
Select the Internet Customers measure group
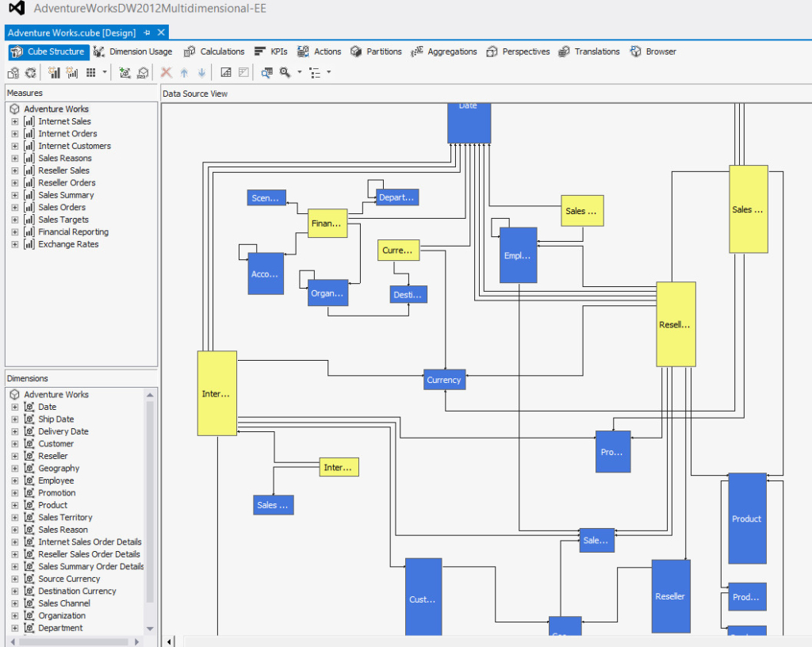point(75,146)
